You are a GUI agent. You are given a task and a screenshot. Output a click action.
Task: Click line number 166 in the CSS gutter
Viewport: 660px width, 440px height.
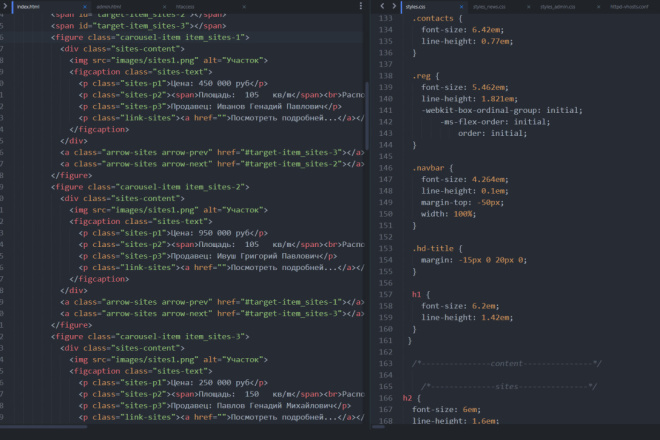(x=386, y=398)
